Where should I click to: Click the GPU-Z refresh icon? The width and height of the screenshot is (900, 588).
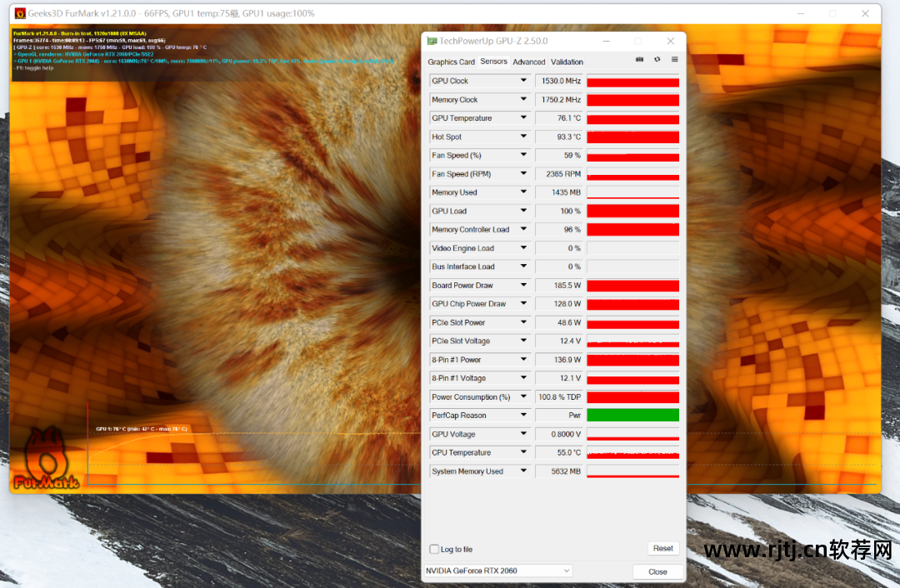pyautogui.click(x=657, y=60)
